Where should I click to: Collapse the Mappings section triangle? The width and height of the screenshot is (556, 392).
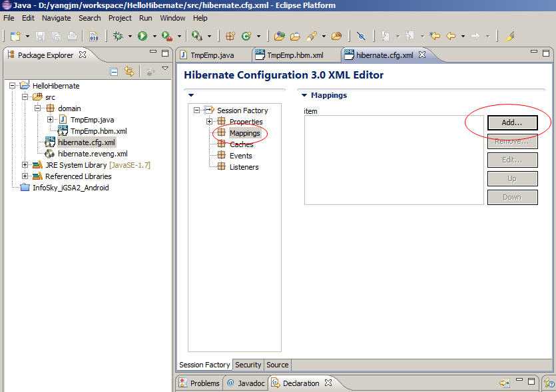304,95
